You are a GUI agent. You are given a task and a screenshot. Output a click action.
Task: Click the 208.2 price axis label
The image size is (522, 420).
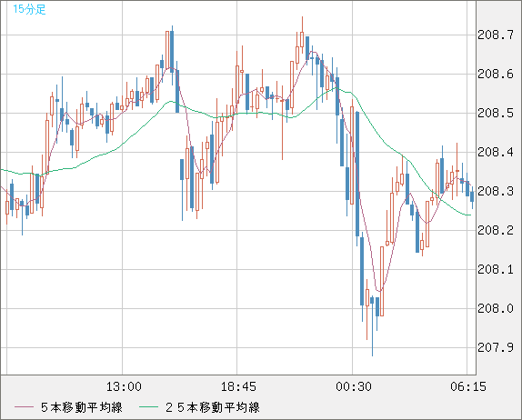pos(496,230)
